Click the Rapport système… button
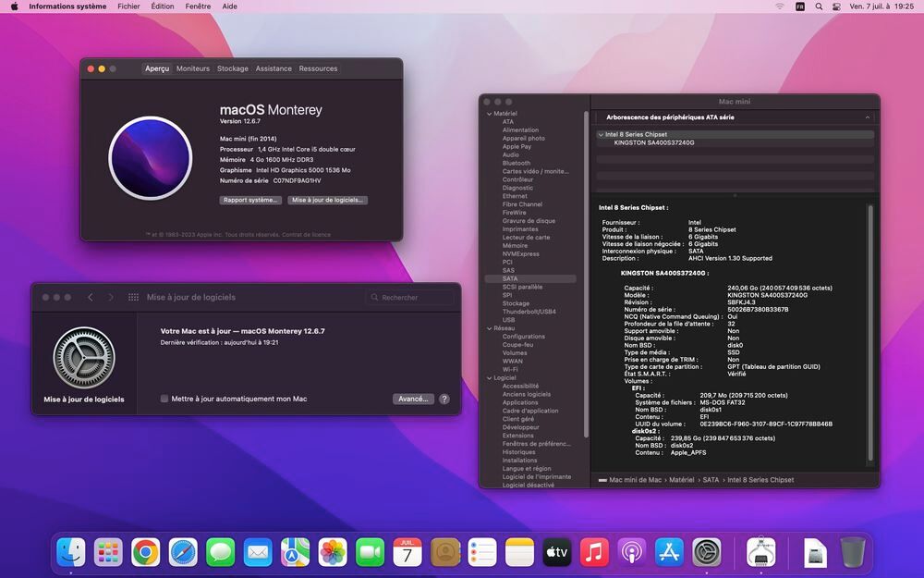The image size is (924, 578). (250, 200)
